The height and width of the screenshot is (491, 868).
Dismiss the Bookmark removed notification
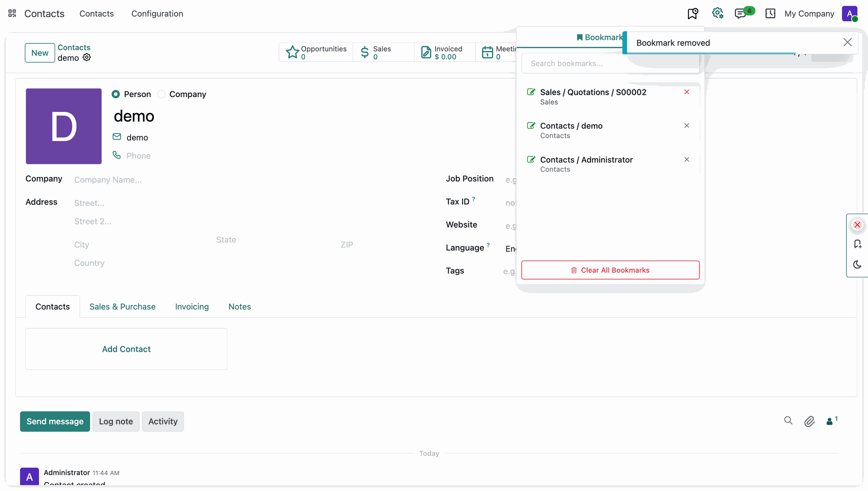(x=847, y=42)
